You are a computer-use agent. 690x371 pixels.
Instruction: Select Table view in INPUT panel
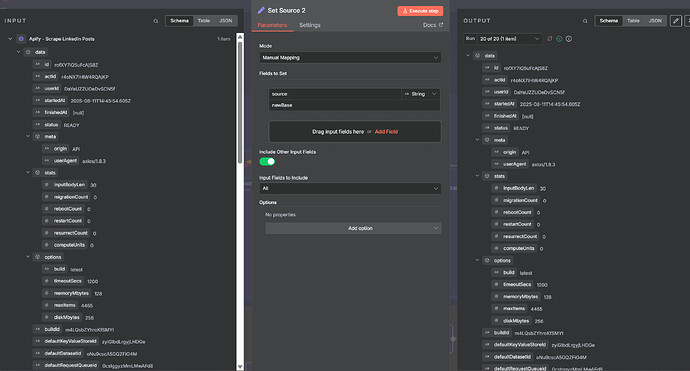[x=204, y=21]
